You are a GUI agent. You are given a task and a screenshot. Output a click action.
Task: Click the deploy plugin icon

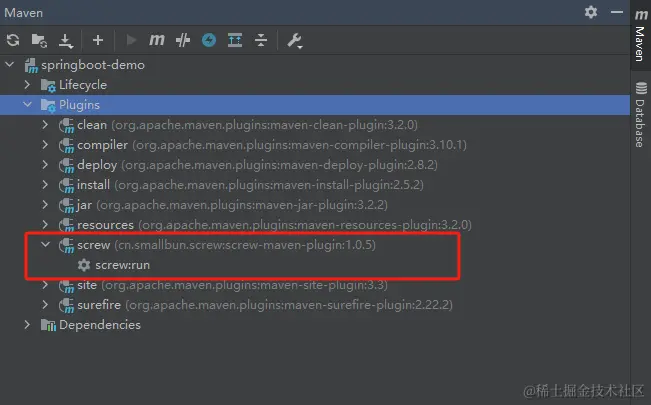tap(66, 165)
